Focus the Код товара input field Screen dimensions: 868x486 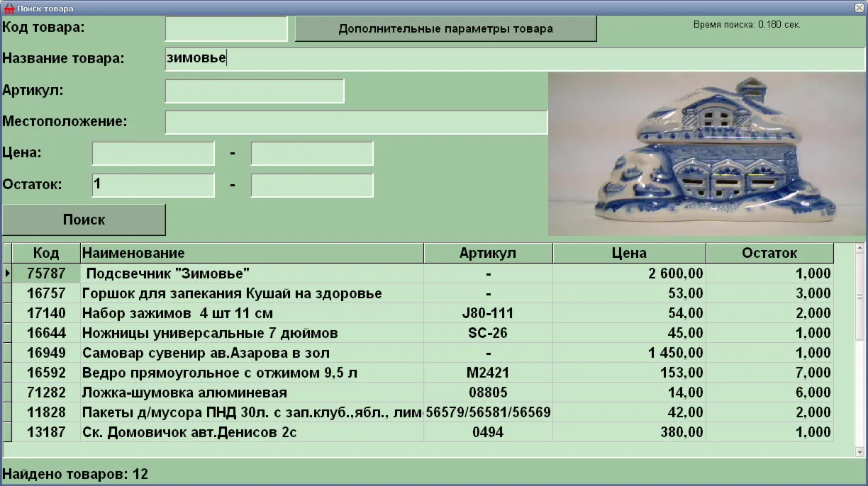[x=226, y=28]
